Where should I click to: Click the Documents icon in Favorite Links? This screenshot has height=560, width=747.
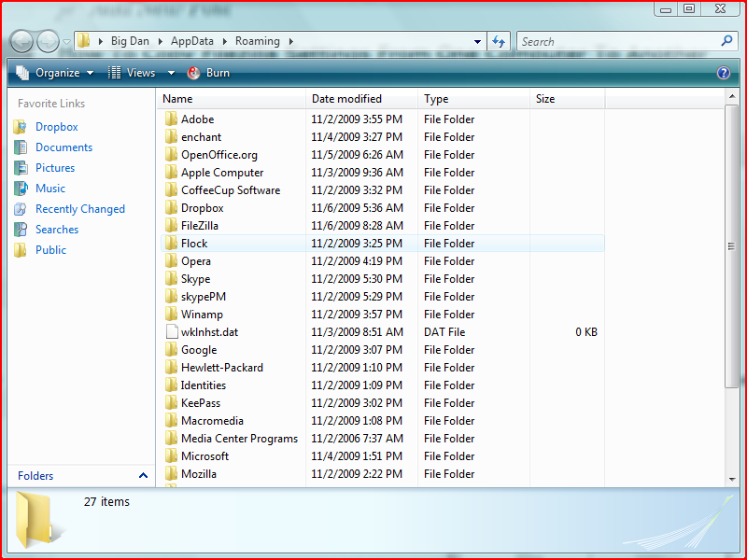tap(21, 147)
